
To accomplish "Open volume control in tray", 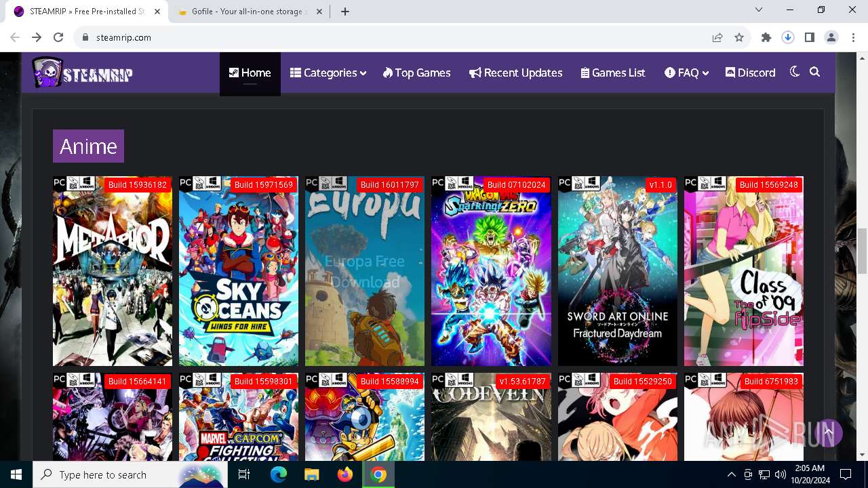I will (x=781, y=474).
